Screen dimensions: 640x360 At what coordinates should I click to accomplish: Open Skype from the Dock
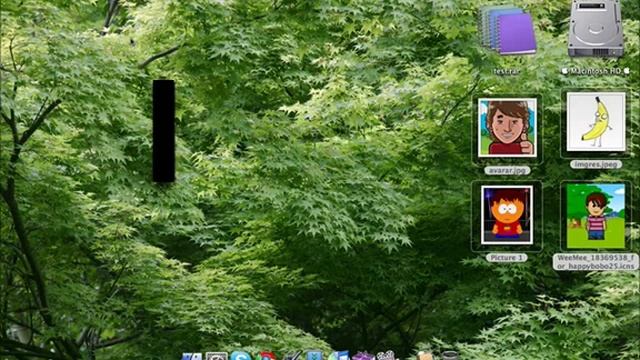pyautogui.click(x=240, y=356)
